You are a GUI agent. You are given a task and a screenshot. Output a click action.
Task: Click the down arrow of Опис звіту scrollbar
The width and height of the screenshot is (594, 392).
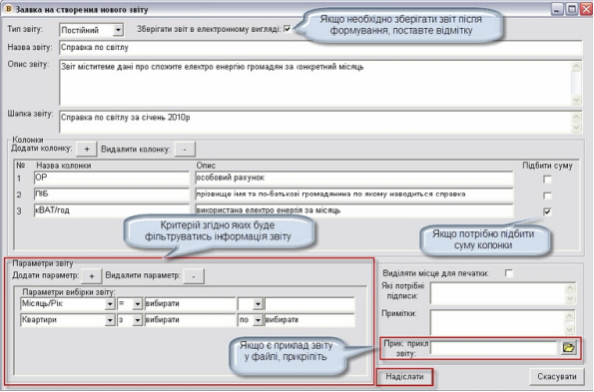(576, 100)
